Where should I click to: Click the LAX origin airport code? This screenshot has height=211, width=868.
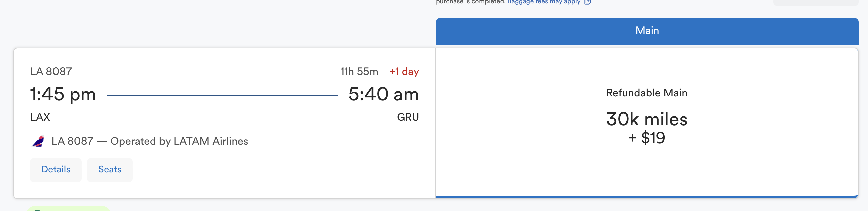click(x=40, y=117)
